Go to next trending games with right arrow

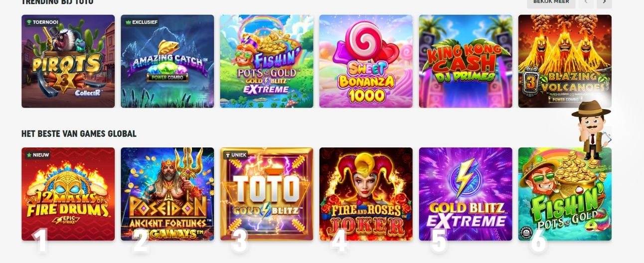click(605, 2)
